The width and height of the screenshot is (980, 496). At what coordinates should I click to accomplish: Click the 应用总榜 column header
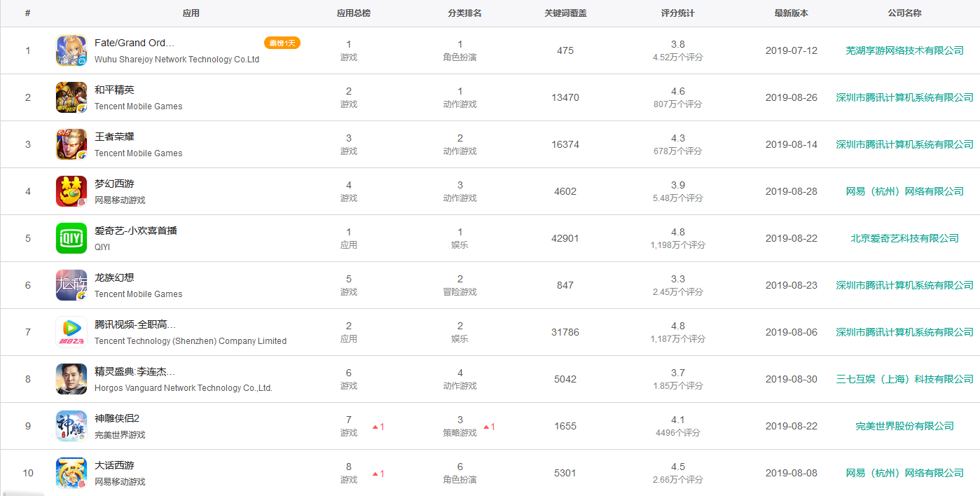click(354, 13)
